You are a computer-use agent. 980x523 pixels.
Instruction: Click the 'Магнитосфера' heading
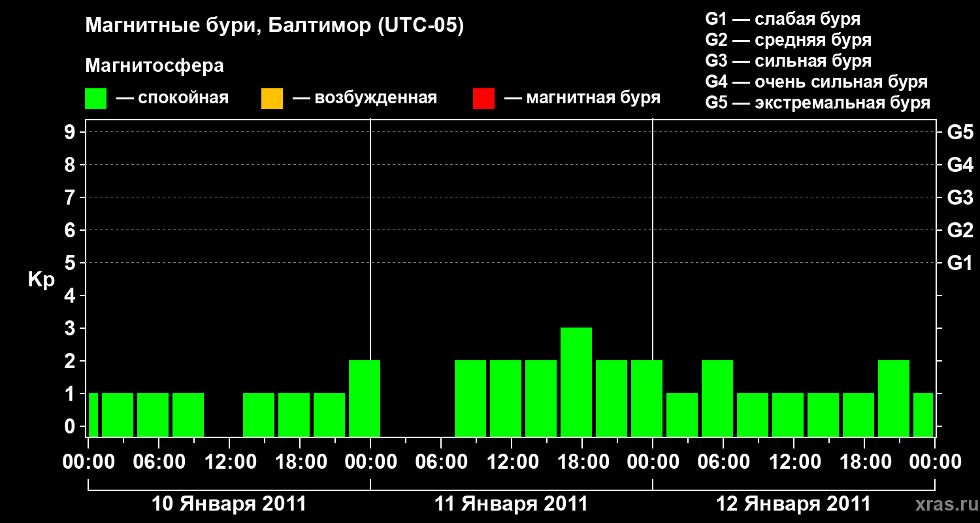coord(154,66)
